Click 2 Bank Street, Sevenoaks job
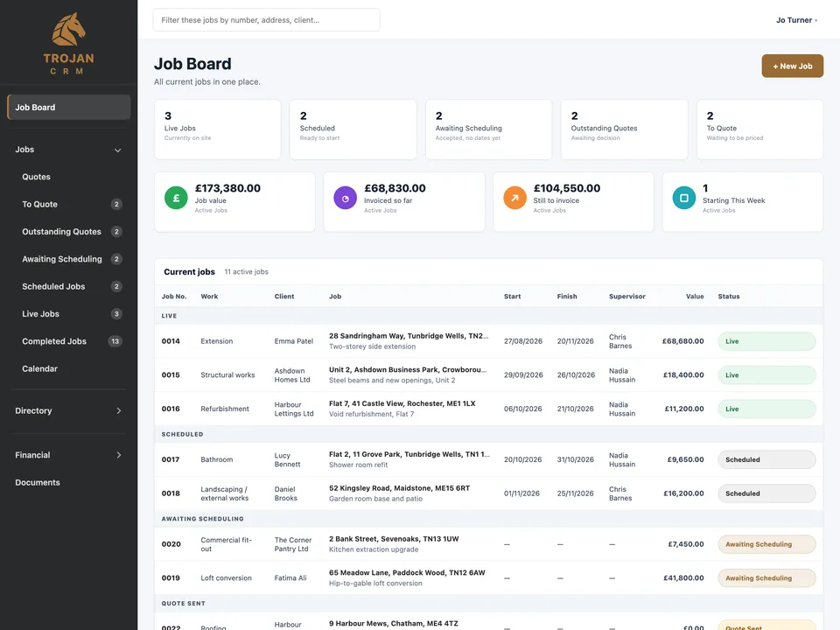The image size is (840, 630). 394,539
